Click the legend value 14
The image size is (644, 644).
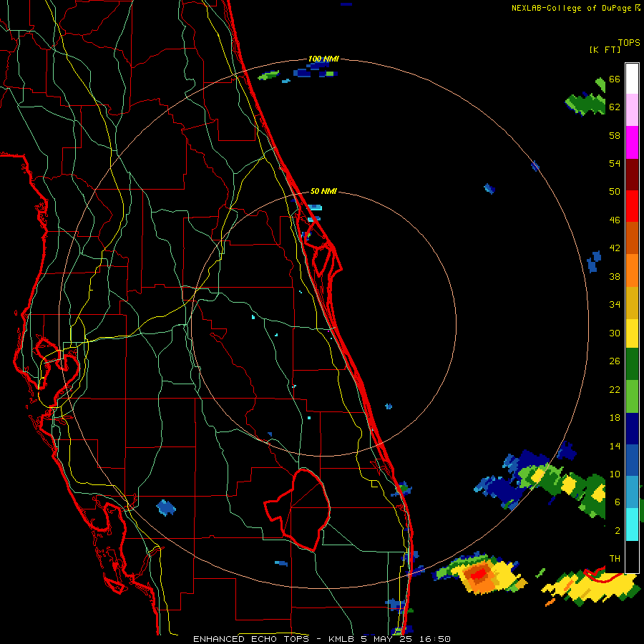pos(615,446)
